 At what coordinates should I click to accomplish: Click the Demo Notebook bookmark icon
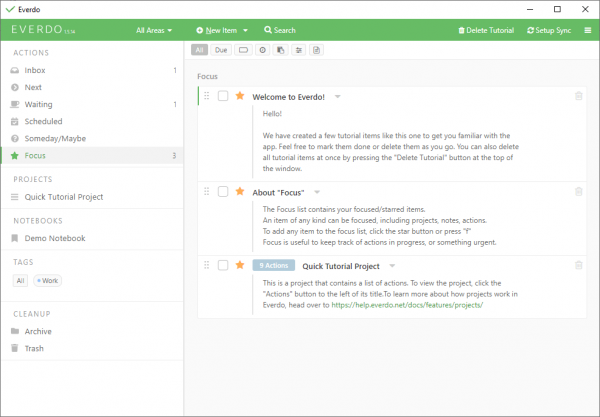15,238
